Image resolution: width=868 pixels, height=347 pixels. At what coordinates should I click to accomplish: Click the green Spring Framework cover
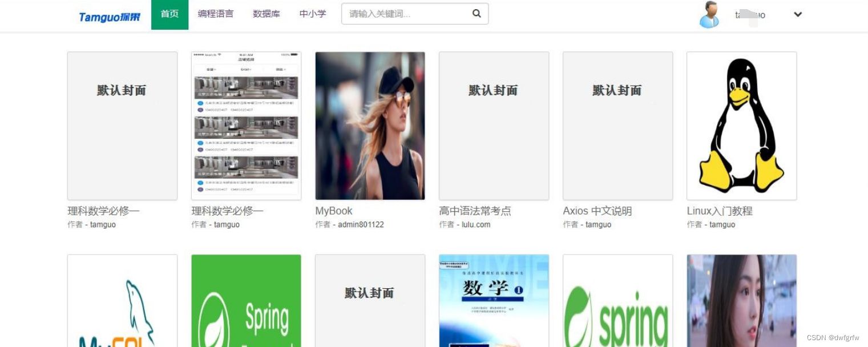click(246, 301)
